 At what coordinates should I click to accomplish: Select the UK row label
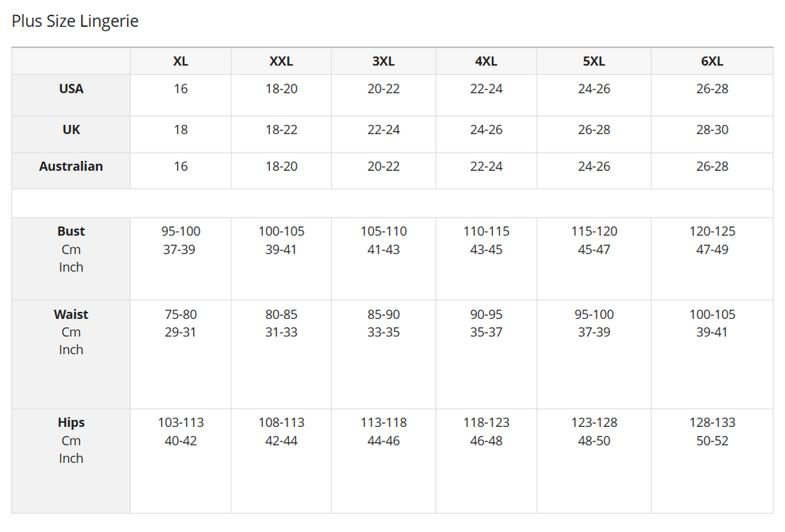(x=71, y=130)
